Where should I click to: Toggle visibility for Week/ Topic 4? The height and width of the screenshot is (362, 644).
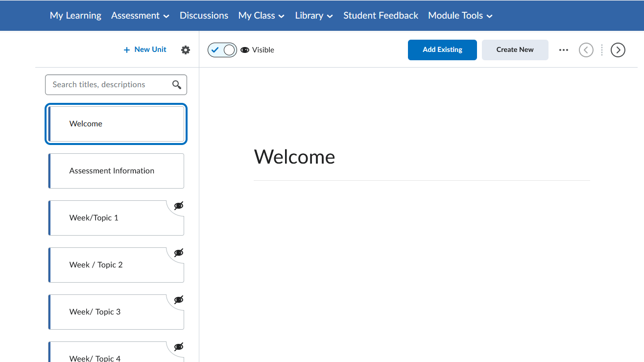178,346
